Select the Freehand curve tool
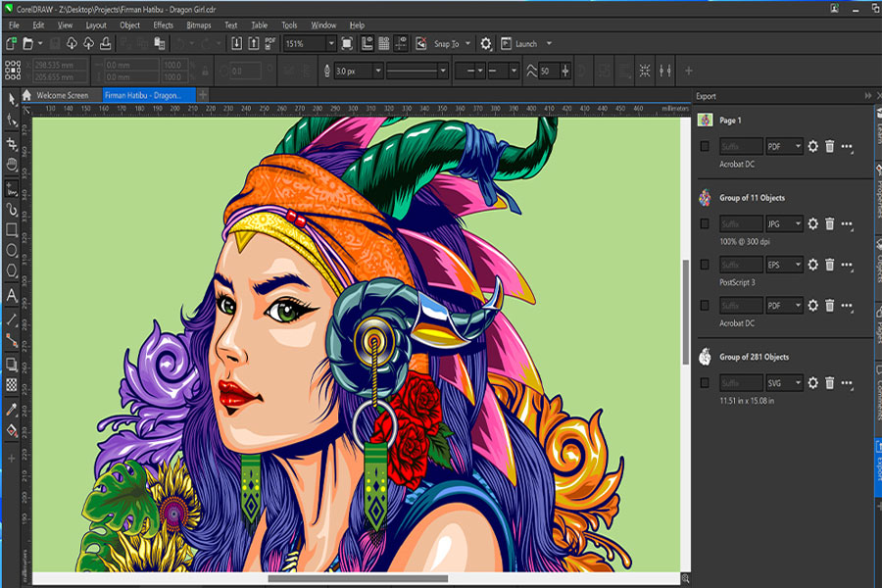The width and height of the screenshot is (882, 588). click(12, 188)
